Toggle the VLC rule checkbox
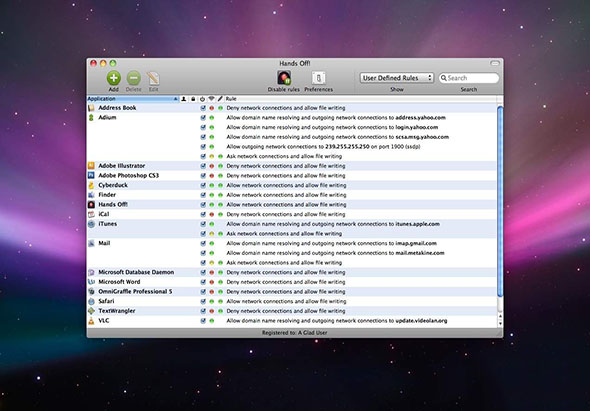Screen dimensions: 590x411 [x=203, y=321]
